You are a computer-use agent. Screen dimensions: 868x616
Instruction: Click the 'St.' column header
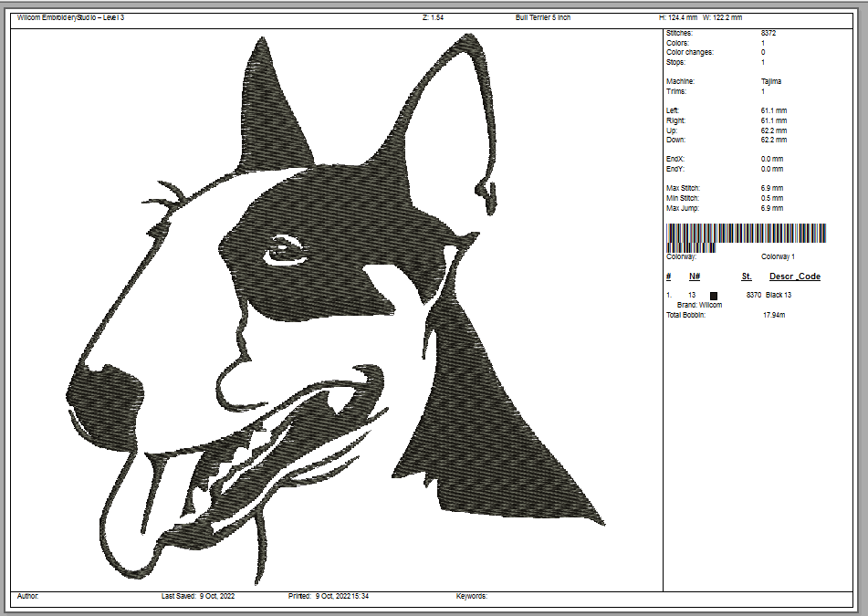pos(746,277)
